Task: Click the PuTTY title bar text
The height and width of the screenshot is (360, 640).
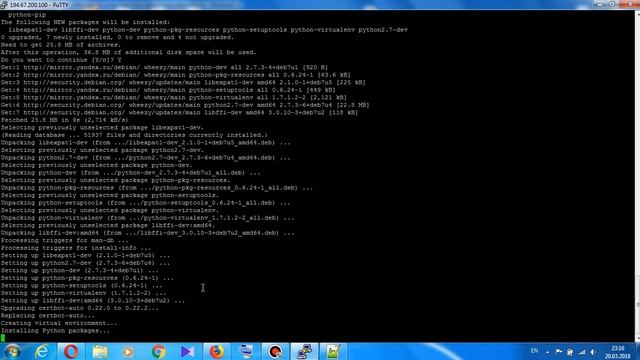Action: (39, 5)
